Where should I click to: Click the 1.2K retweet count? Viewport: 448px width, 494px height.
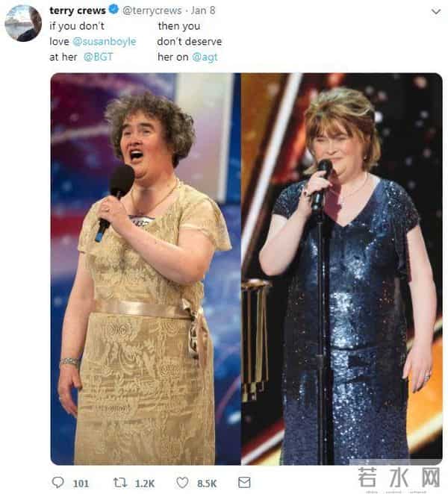pyautogui.click(x=145, y=484)
